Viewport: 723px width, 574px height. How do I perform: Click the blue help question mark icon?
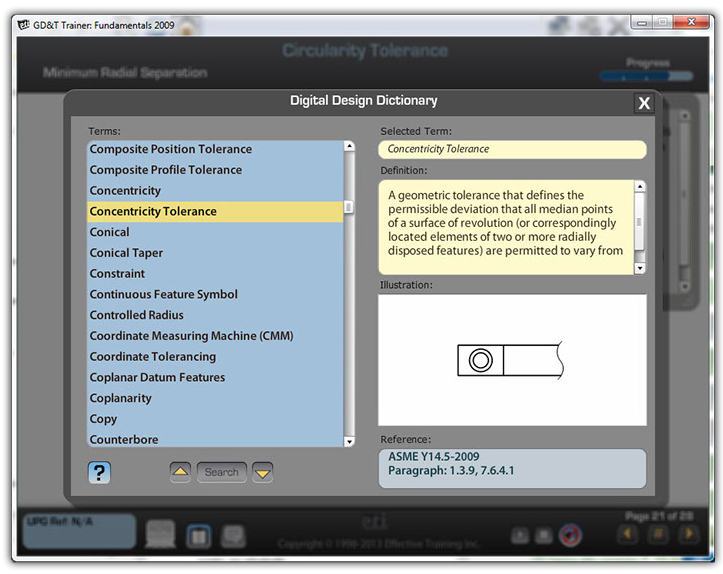[98, 472]
